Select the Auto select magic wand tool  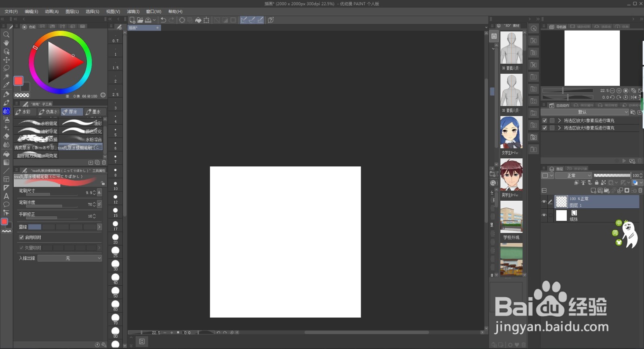(6, 77)
